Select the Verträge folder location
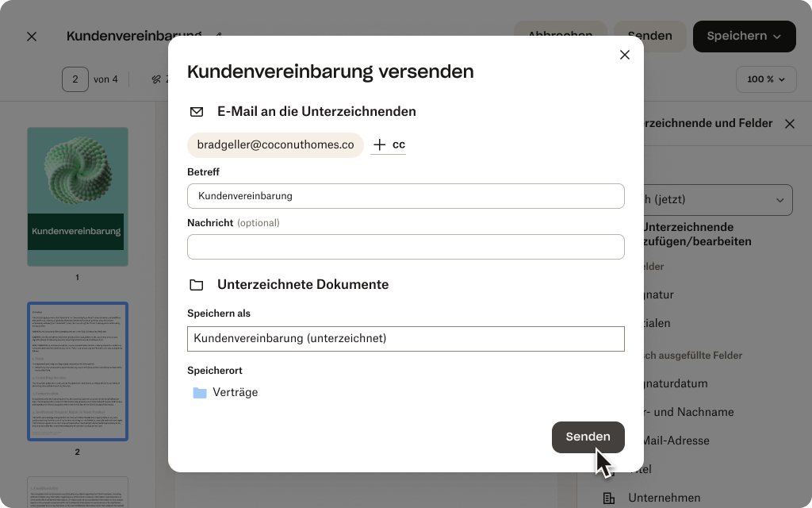 click(226, 392)
